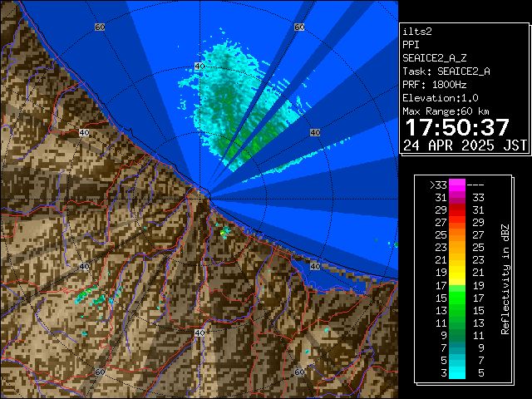The image size is (532, 399).
Task: Click the small yellow-green echo cluster near the coast
Action: pyautogui.click(x=224, y=232)
